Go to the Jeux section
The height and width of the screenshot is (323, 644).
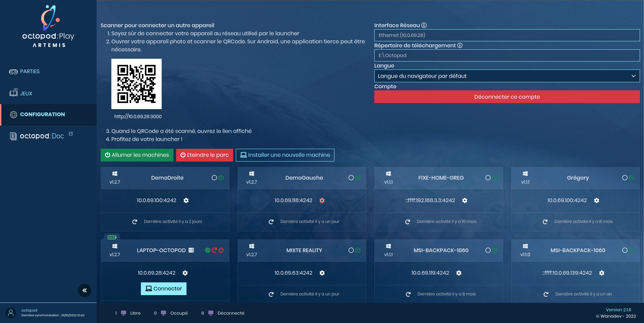tap(48, 93)
